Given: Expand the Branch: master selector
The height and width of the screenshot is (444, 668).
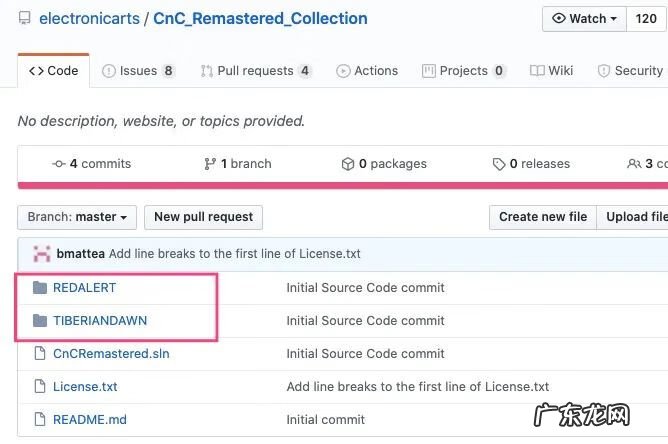Looking at the screenshot, I should pyautogui.click(x=77, y=217).
